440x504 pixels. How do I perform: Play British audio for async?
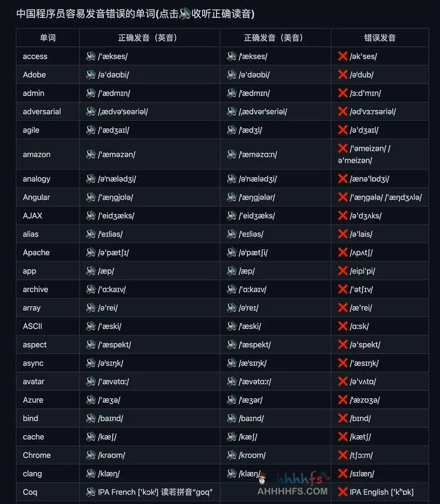[91, 363]
